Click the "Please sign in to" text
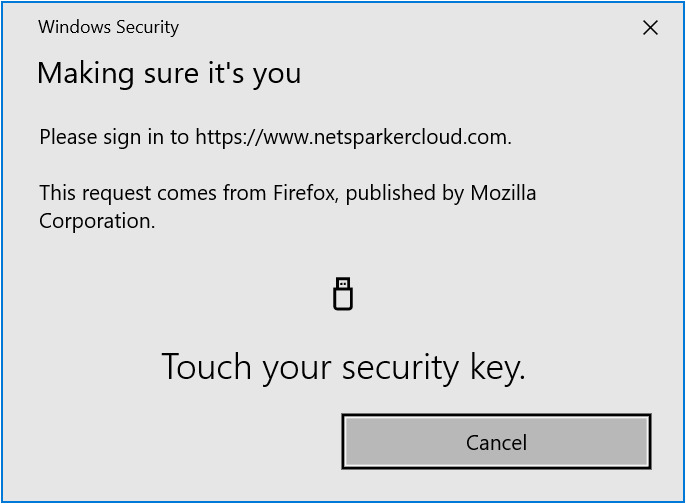This screenshot has width=686, height=504. click(x=114, y=137)
